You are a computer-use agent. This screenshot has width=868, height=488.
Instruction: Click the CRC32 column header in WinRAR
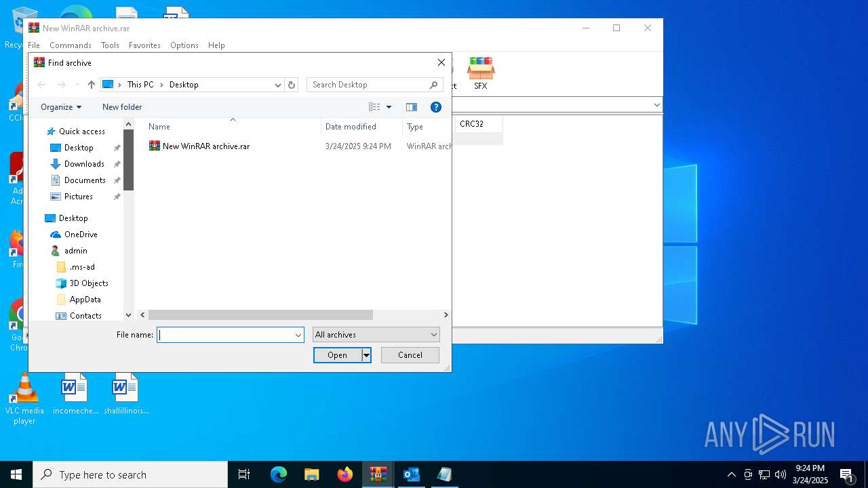click(479, 124)
